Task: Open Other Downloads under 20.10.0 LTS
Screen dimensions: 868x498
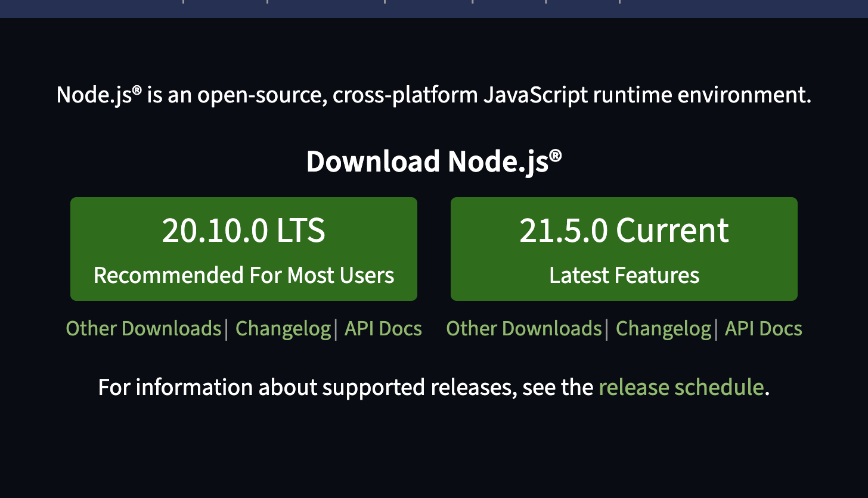Action: tap(144, 329)
